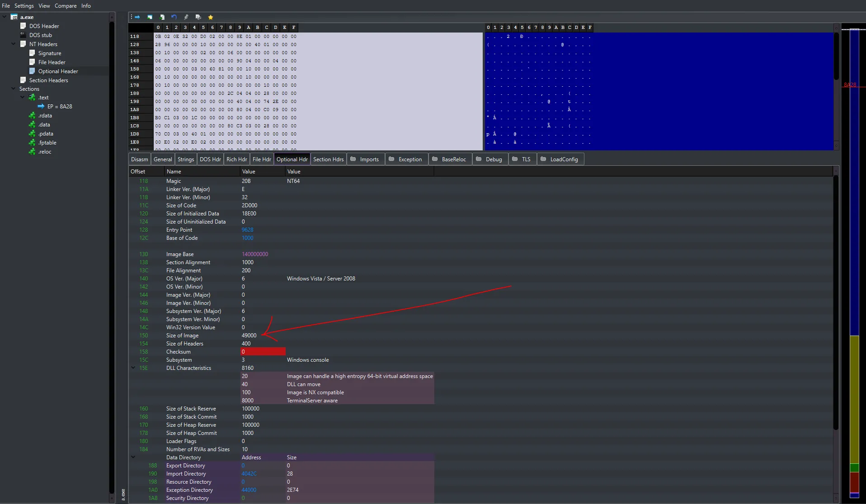Image resolution: width=866 pixels, height=504 pixels.
Task: Click the pin icon in the toolbar
Action: click(186, 17)
